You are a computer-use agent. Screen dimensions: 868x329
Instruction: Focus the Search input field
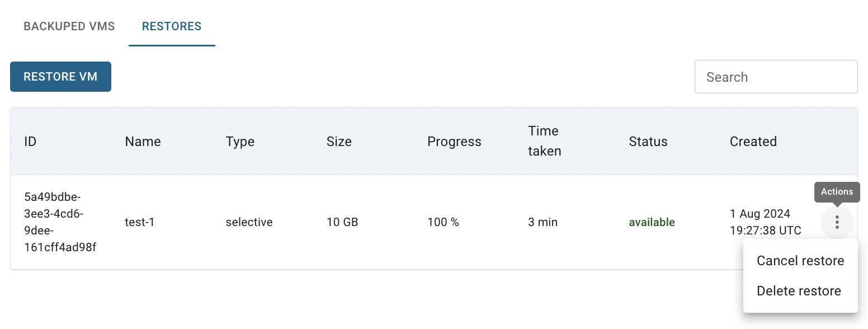click(x=776, y=77)
